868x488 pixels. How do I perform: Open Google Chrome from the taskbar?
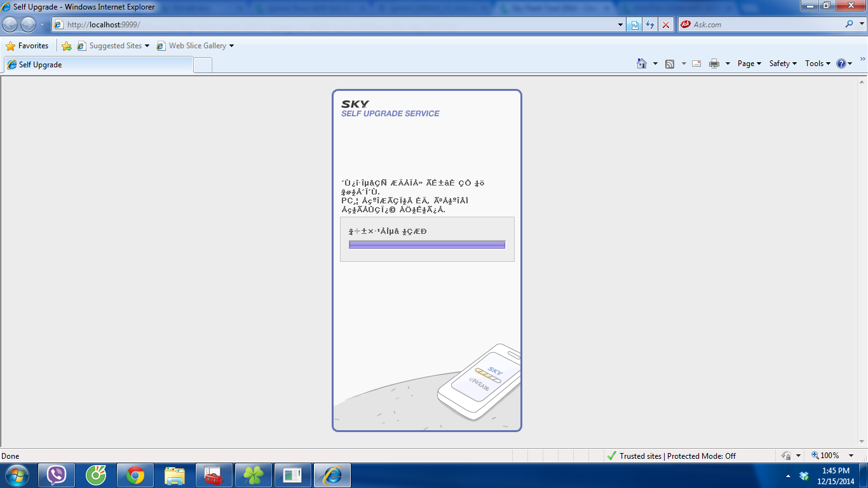135,475
